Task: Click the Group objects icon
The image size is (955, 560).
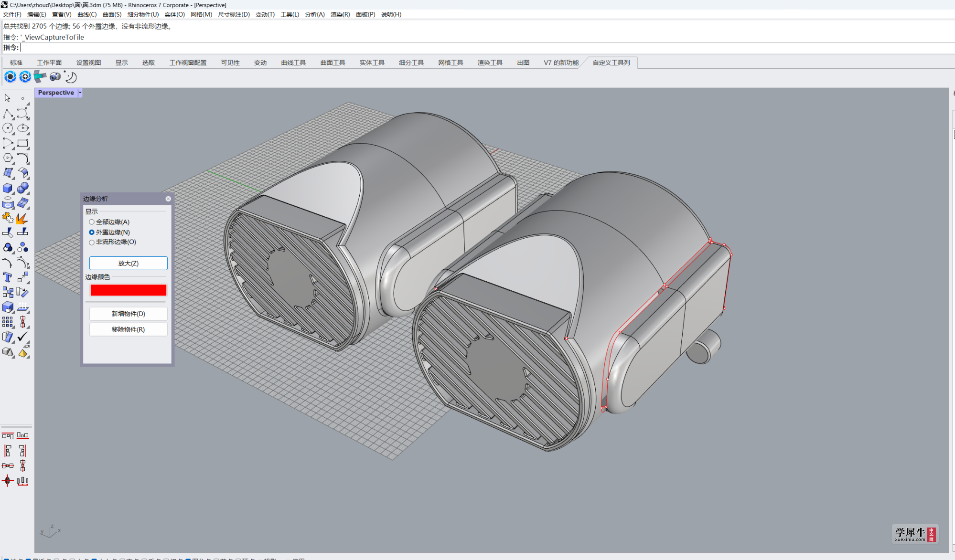Action: 8,247
